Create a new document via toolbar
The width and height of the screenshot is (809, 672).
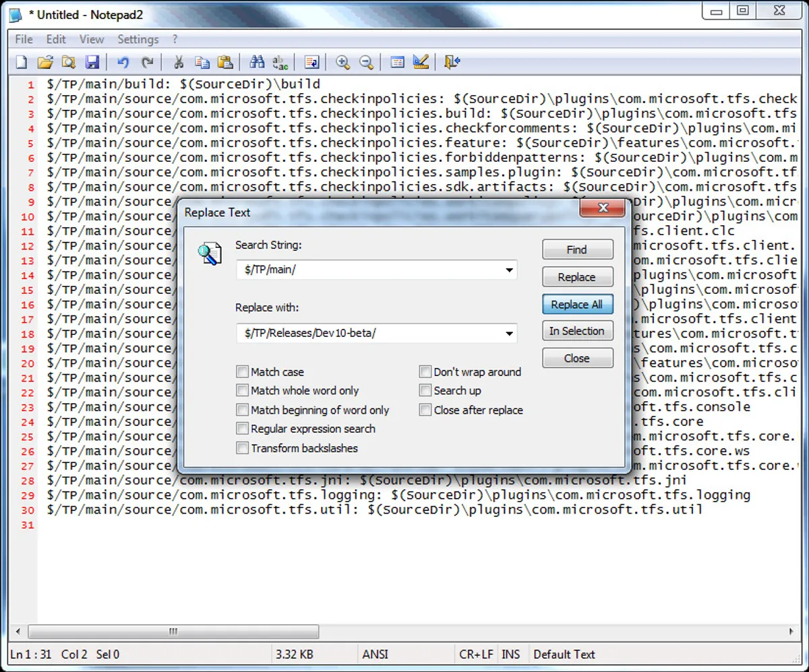[22, 63]
